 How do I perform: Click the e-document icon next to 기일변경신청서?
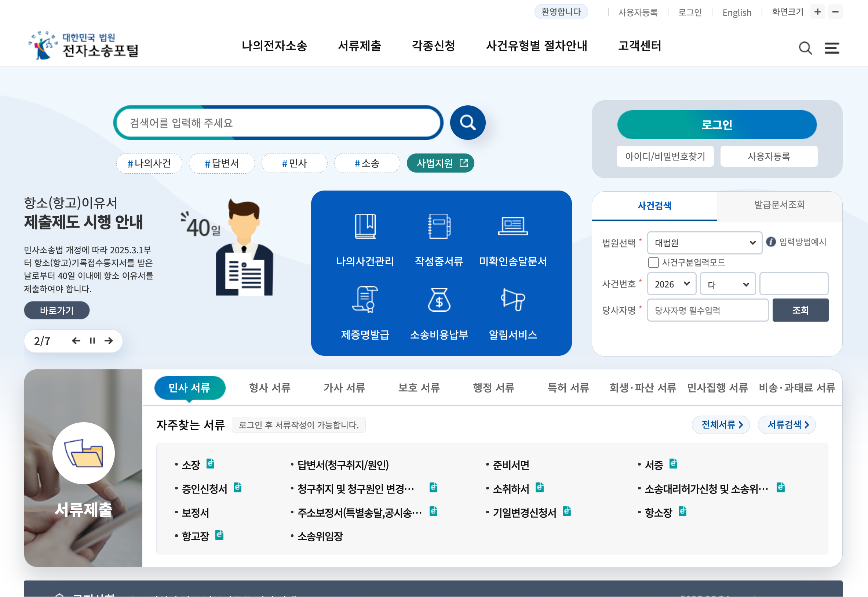tap(567, 511)
